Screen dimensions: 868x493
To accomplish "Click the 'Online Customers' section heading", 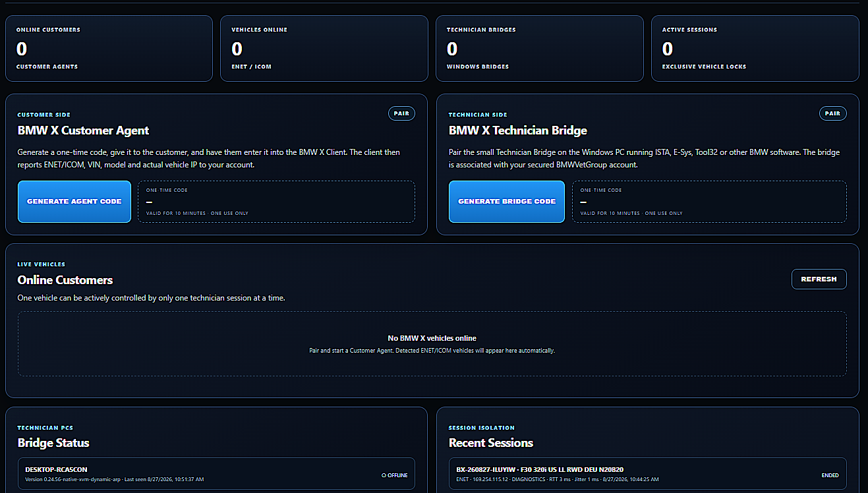I will tap(65, 280).
